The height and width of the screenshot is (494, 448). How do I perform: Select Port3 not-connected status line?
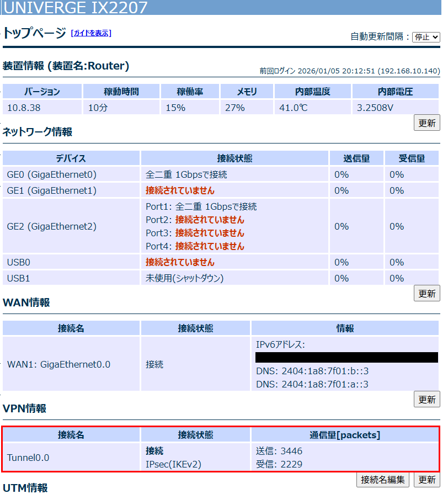[x=195, y=233]
